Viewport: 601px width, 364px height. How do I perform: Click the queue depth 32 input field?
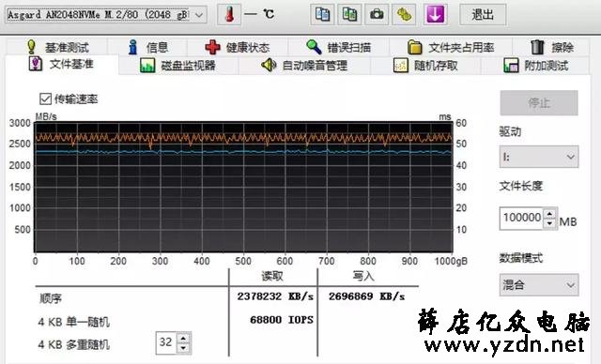pos(166,342)
